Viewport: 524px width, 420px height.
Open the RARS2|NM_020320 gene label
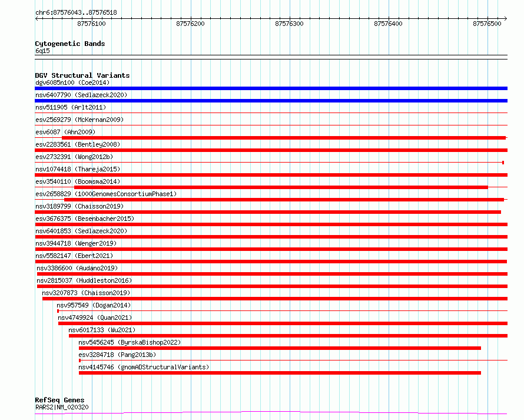[62, 407]
